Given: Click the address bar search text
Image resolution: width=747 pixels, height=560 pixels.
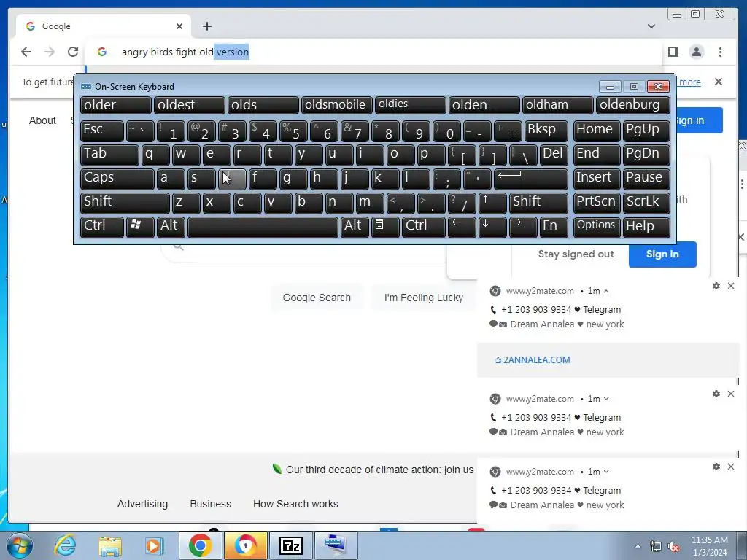Looking at the screenshot, I should pos(185,52).
